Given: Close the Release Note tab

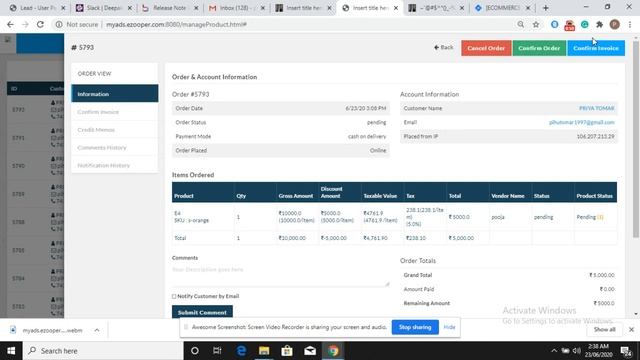Looking at the screenshot, I should pyautogui.click(x=196, y=8).
